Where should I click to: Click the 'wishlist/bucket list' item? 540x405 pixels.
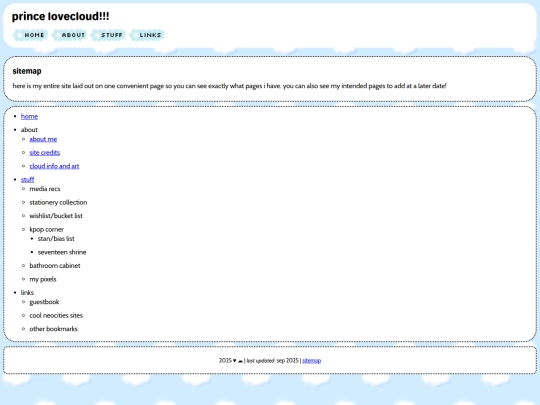pos(56,216)
